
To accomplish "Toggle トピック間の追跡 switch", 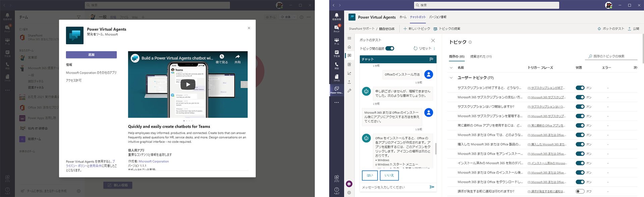I will [390, 48].
